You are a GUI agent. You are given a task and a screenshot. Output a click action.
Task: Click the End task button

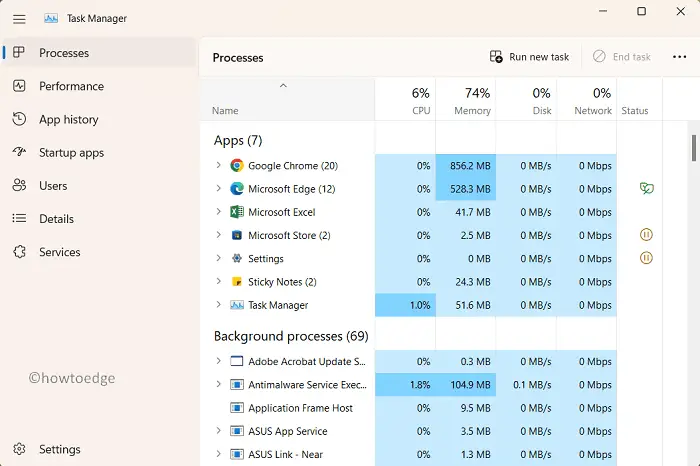622,57
